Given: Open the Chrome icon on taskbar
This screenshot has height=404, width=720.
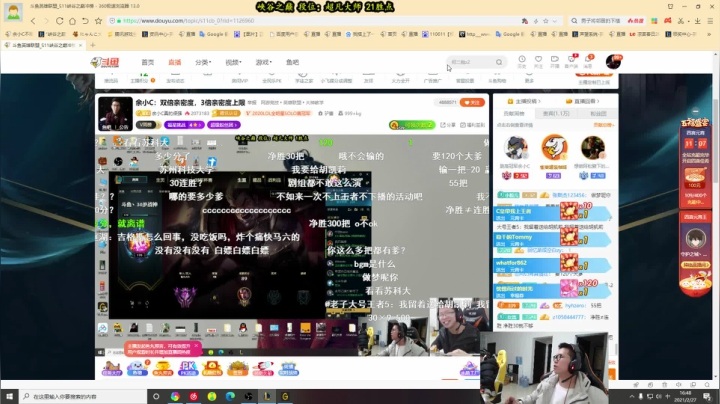Looking at the screenshot, I should (175, 396).
